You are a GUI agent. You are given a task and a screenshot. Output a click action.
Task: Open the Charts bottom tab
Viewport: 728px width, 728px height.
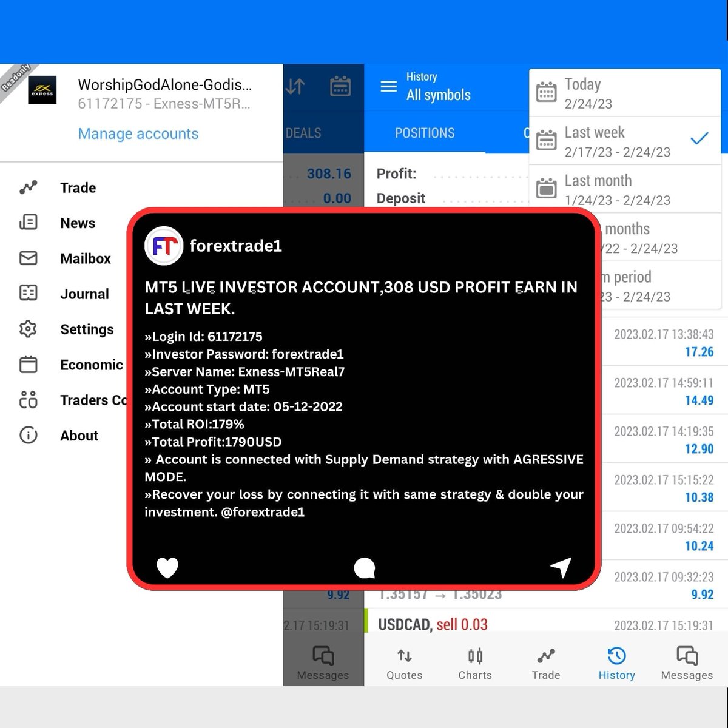[x=475, y=664]
